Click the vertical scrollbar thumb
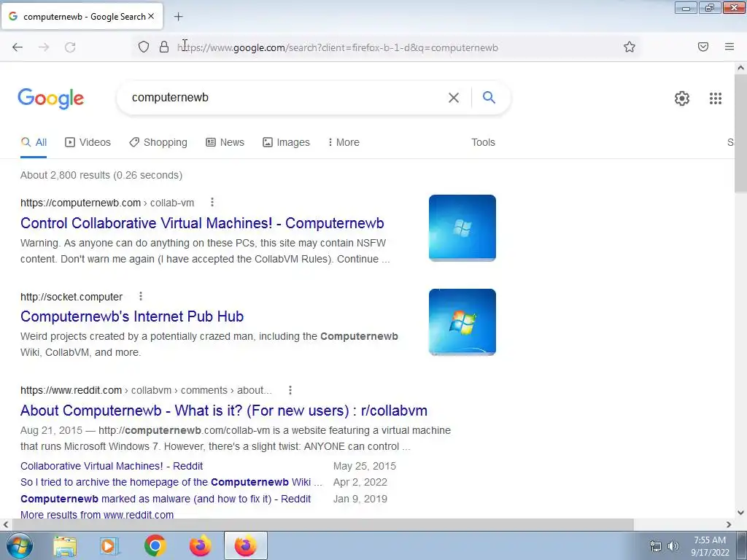Screen dimensions: 747x560 pyautogui.click(x=740, y=133)
